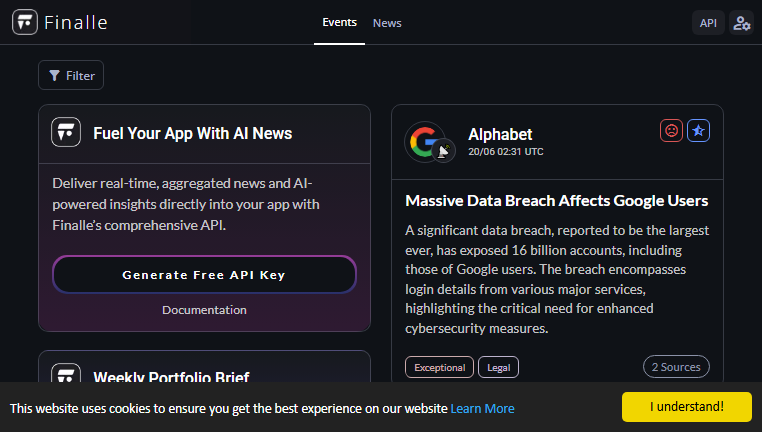Click the negative sentiment sad face icon
762x432 pixels.
671,131
